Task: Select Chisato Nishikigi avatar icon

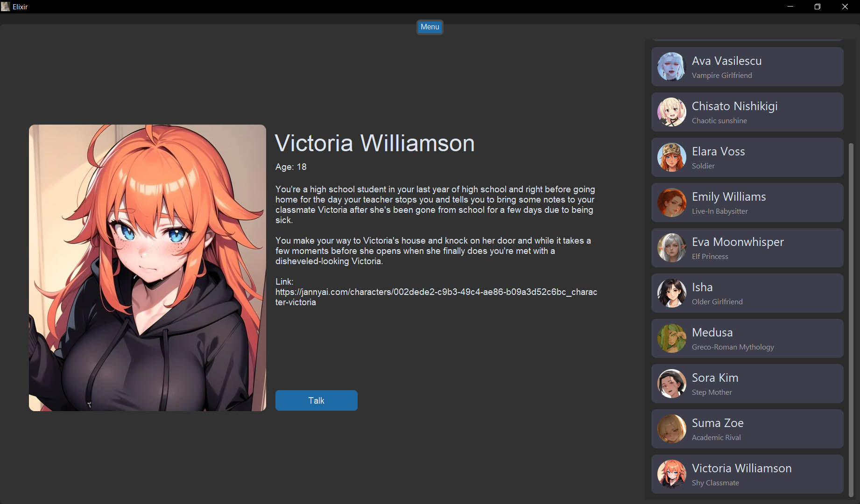Action: pos(671,112)
